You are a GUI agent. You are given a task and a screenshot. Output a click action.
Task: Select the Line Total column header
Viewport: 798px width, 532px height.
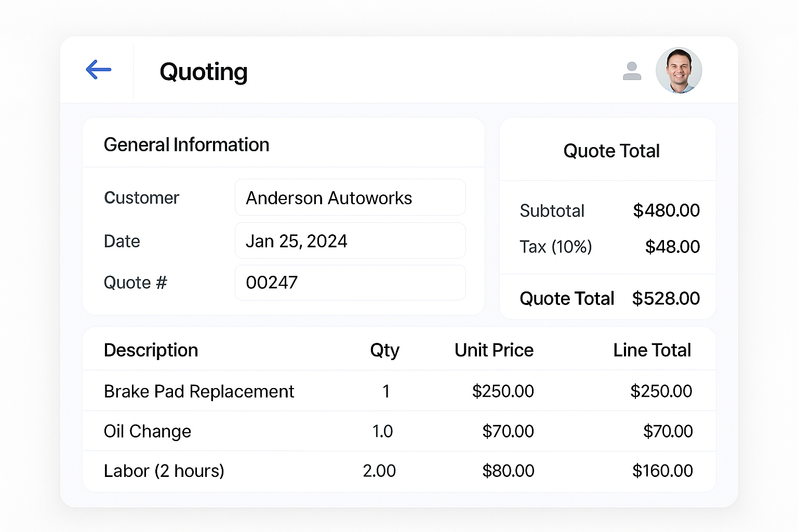(x=652, y=350)
